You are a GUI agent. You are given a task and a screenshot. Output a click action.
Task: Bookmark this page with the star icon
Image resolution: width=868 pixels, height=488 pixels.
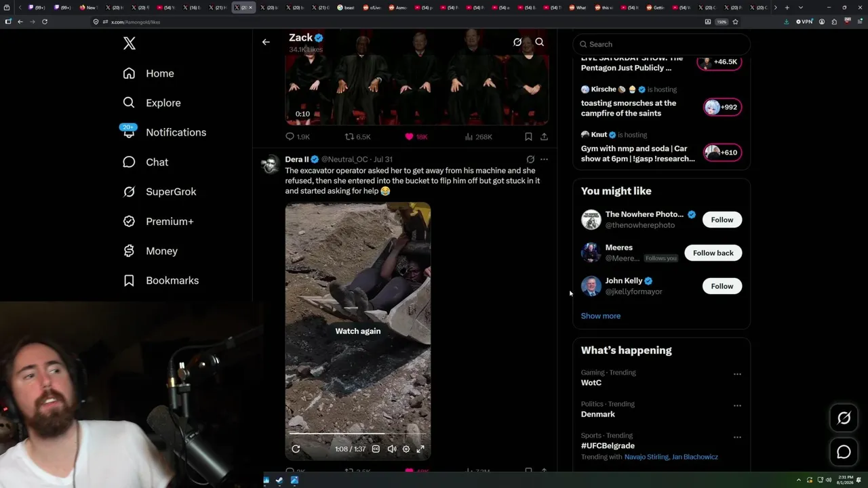[x=735, y=22]
